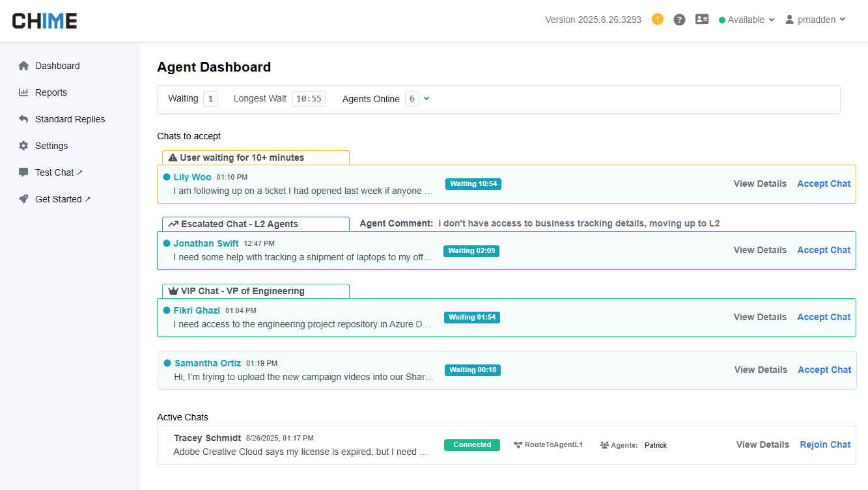This screenshot has height=490, width=868.
Task: Click the name Jonathan Swift
Action: point(206,243)
